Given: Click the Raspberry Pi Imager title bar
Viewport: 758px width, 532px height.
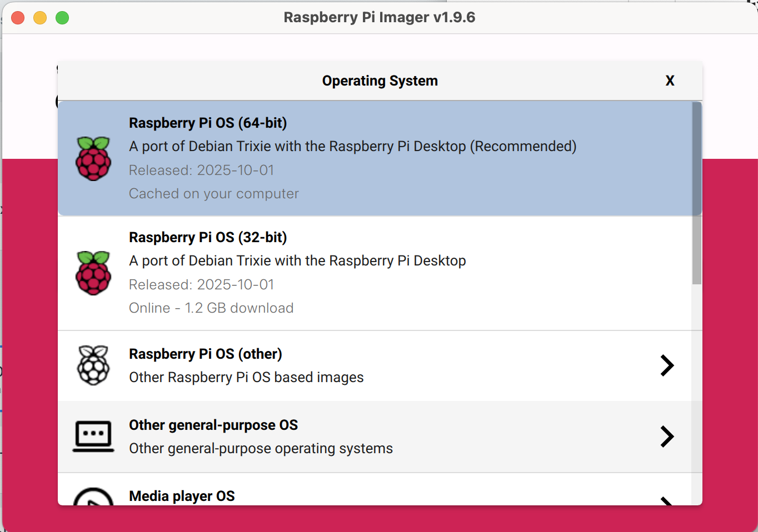Looking at the screenshot, I should (x=380, y=17).
